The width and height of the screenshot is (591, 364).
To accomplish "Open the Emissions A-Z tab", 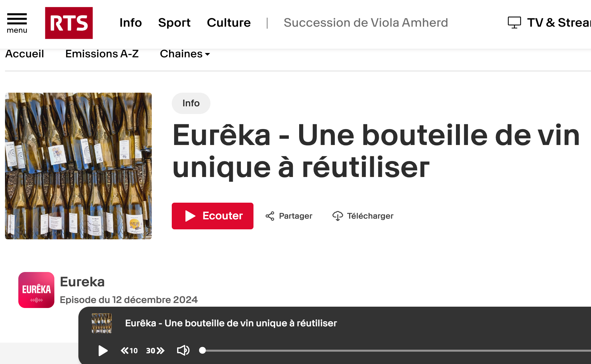I will [x=102, y=54].
